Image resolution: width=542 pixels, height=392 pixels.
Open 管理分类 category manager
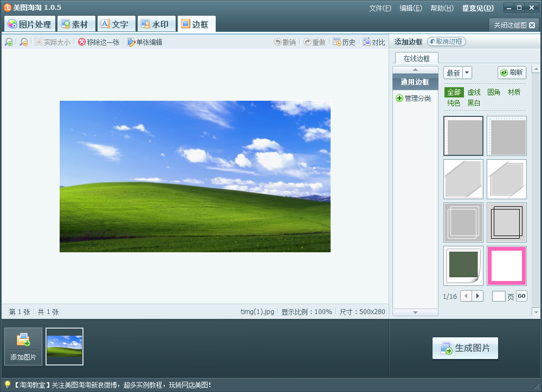click(x=415, y=97)
